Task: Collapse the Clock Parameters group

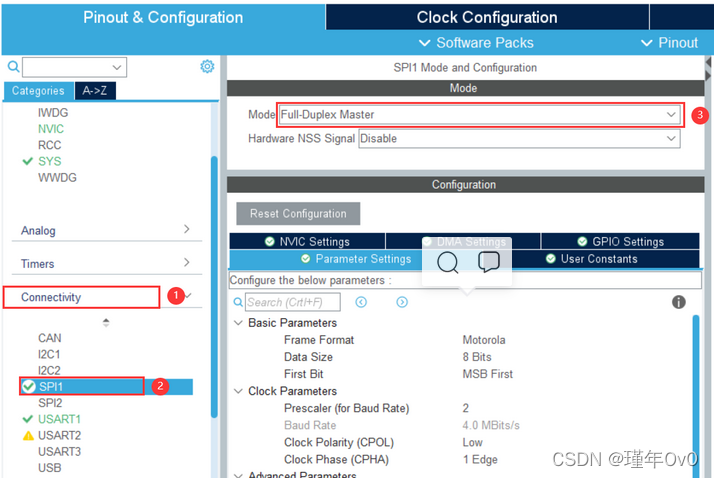Action: pos(238,391)
